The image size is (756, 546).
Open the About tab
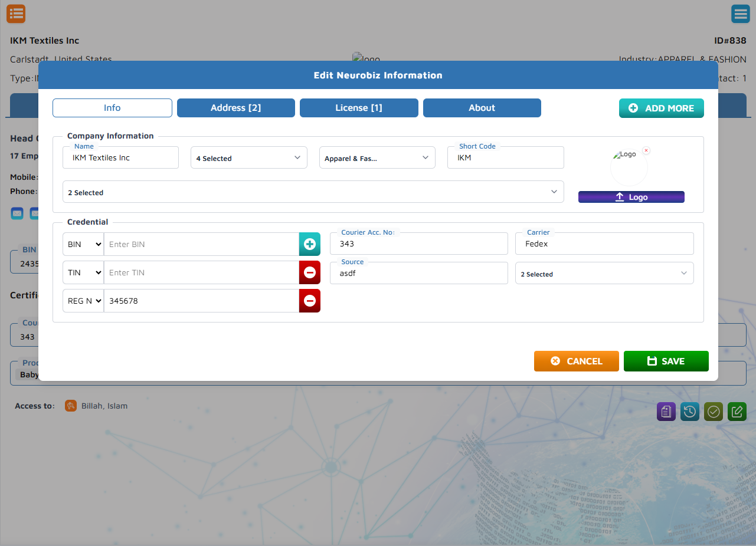[x=482, y=108]
